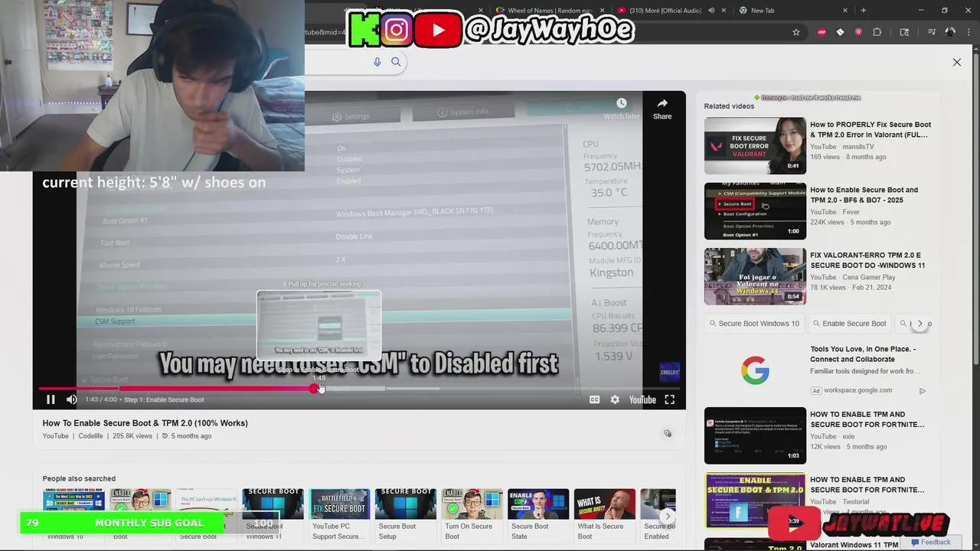The height and width of the screenshot is (551, 980).
Task: Open exie's Fortnite TPM video link
Action: 867,419
